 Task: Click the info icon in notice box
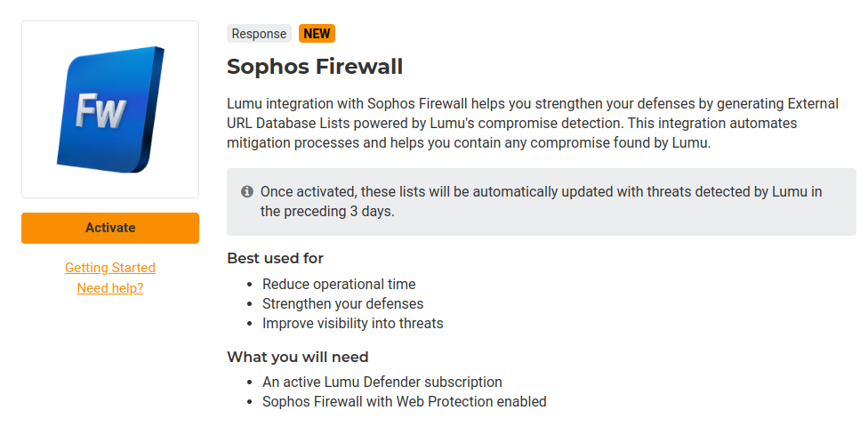(247, 191)
